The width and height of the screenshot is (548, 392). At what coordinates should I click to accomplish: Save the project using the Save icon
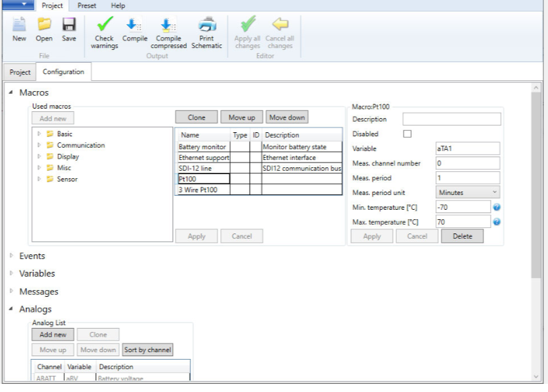point(69,25)
